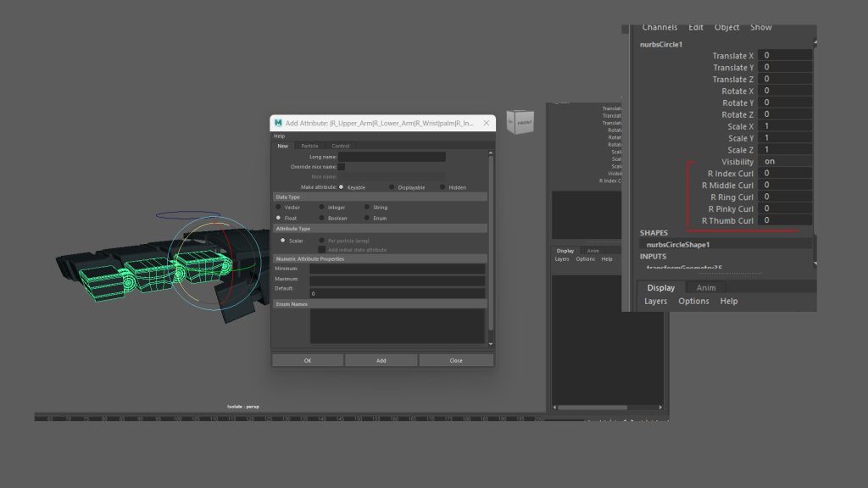Switch to the Particle tab
The image size is (868, 488).
[x=309, y=146]
